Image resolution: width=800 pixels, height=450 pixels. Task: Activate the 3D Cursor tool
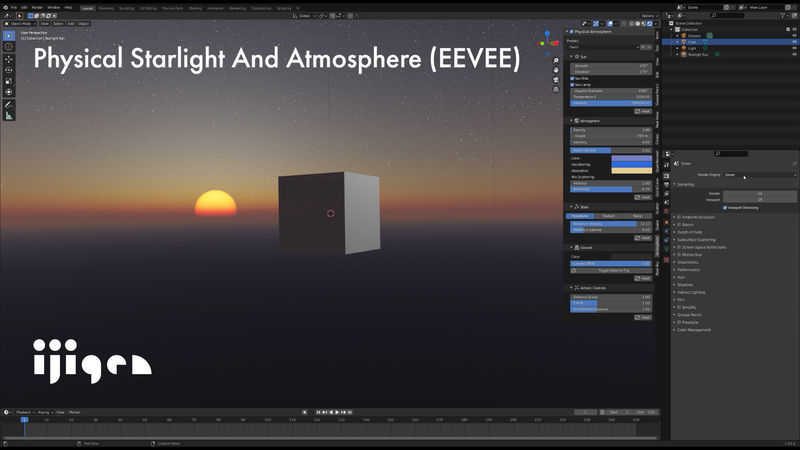pyautogui.click(x=9, y=47)
